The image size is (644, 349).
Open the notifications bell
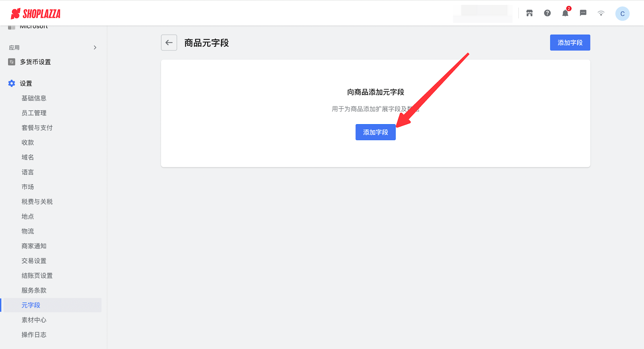(x=565, y=13)
